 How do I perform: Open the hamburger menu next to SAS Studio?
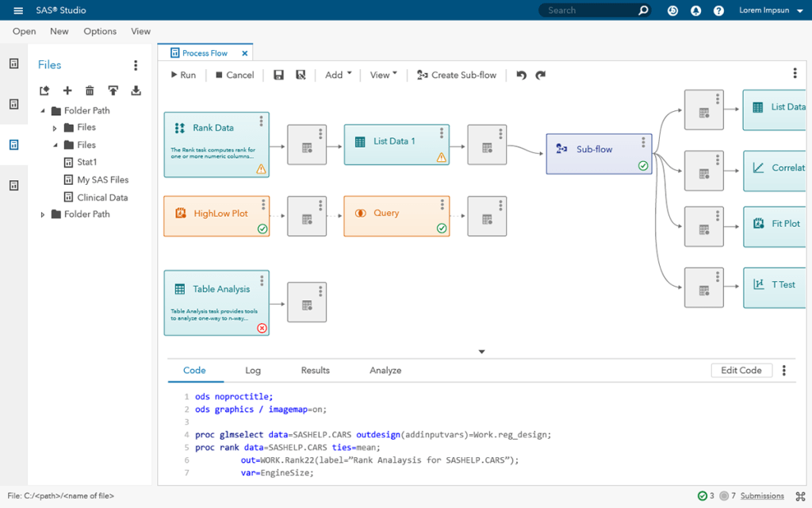tap(18, 10)
